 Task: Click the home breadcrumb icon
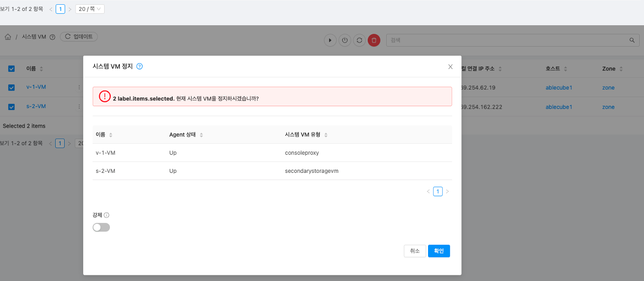tap(8, 37)
